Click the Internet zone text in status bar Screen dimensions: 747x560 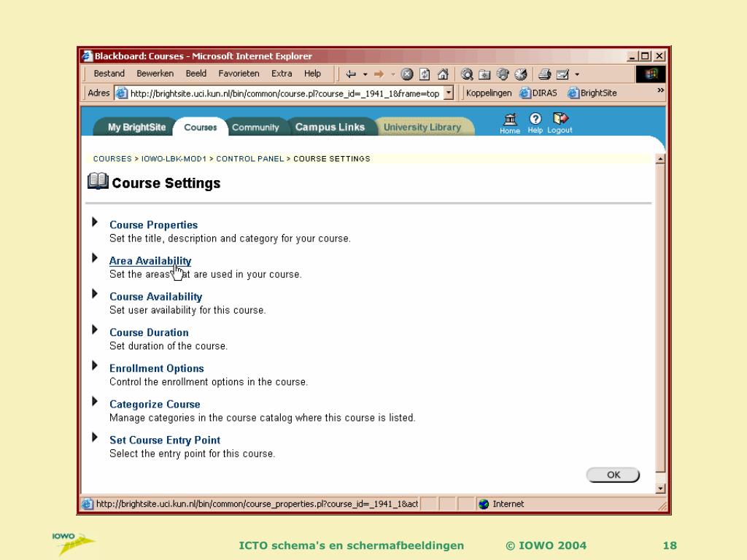[508, 504]
